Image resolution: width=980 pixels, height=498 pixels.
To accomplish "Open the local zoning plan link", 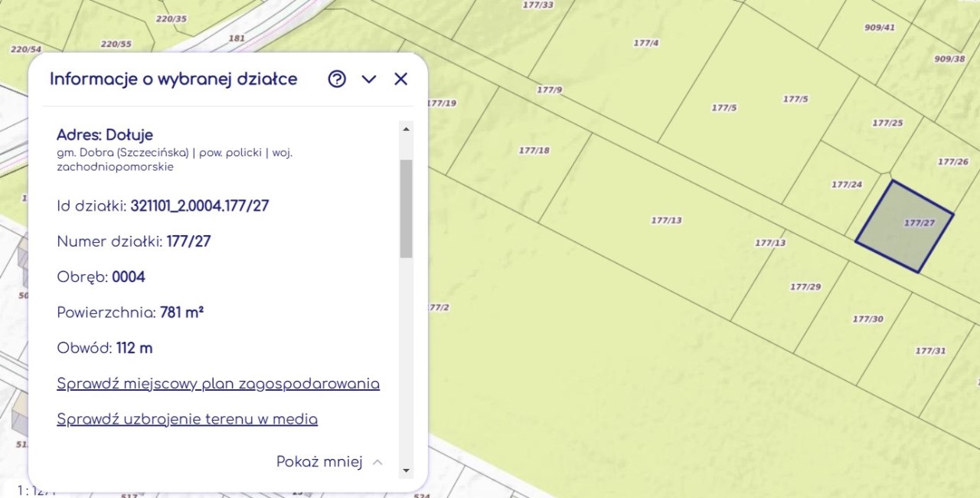I will 218,384.
